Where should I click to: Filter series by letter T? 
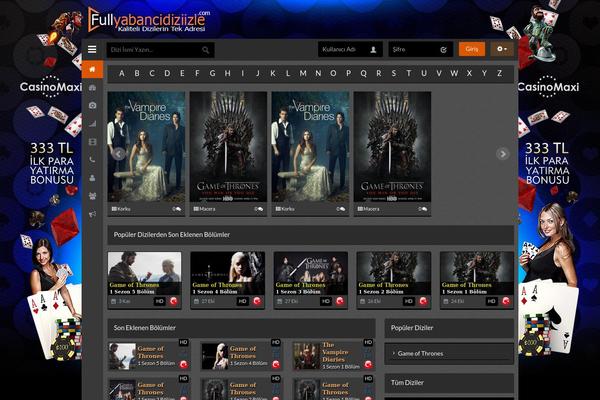[x=409, y=73]
